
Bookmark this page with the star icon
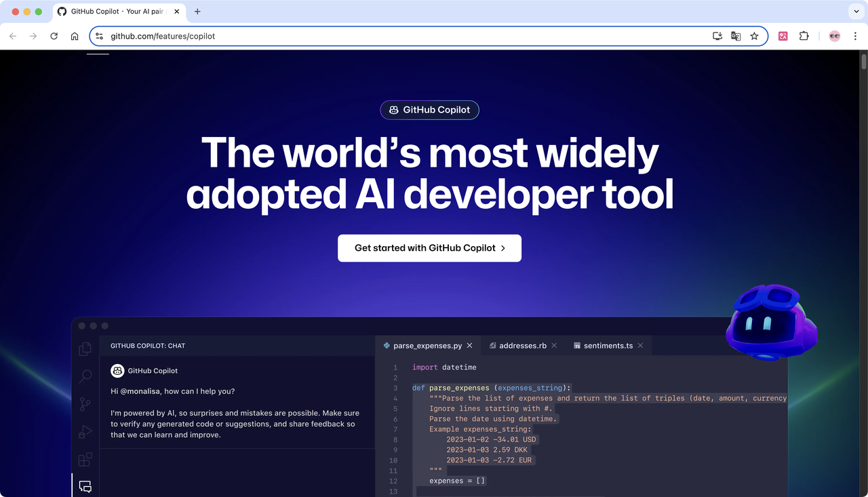click(x=754, y=36)
